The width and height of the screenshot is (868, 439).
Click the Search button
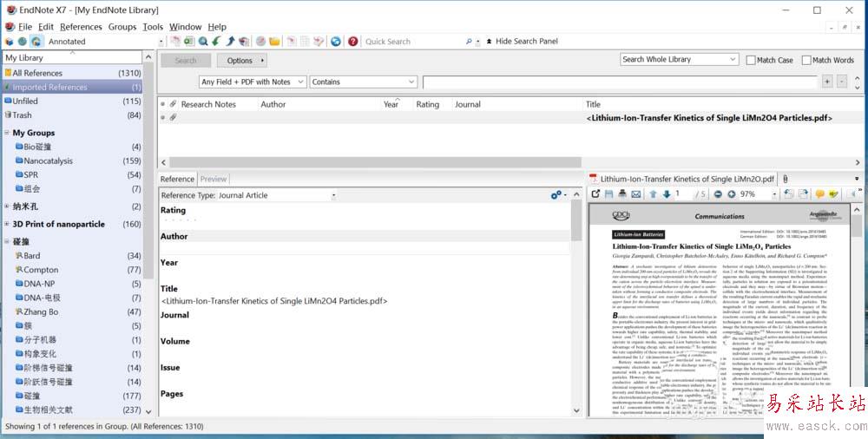(186, 61)
